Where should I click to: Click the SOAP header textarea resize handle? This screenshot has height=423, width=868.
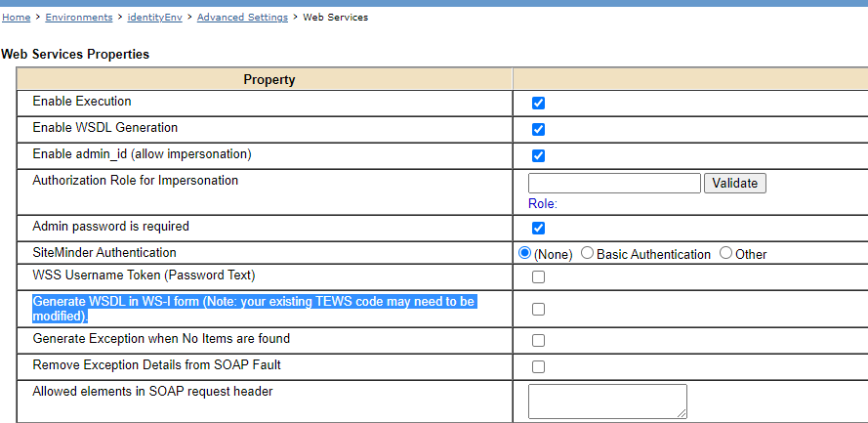click(x=682, y=413)
